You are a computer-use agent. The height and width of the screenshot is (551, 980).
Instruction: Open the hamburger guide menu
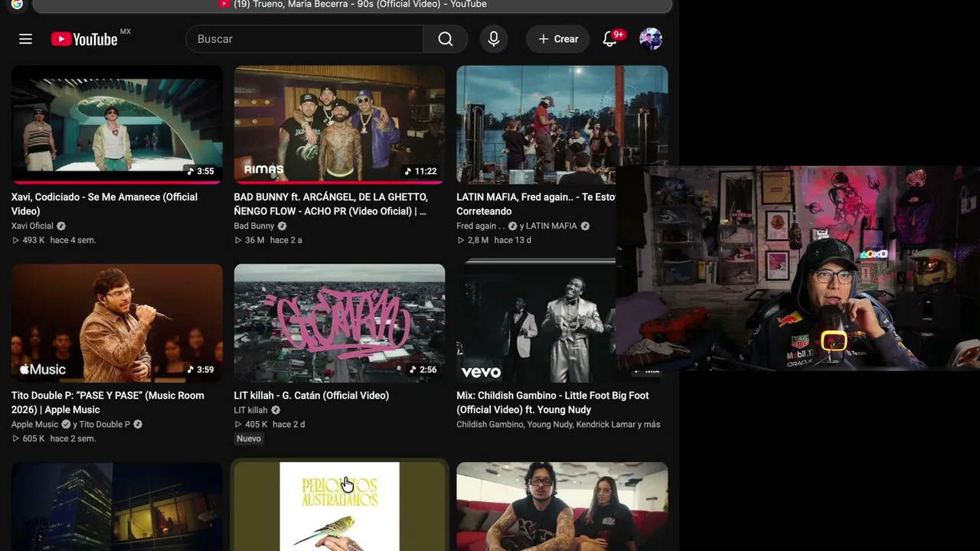(x=25, y=39)
